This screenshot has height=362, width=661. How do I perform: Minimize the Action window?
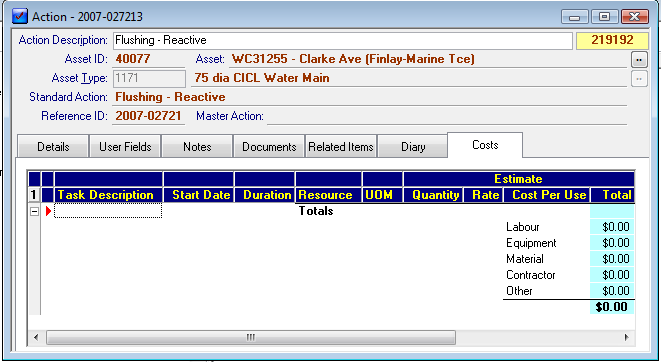tap(574, 17)
